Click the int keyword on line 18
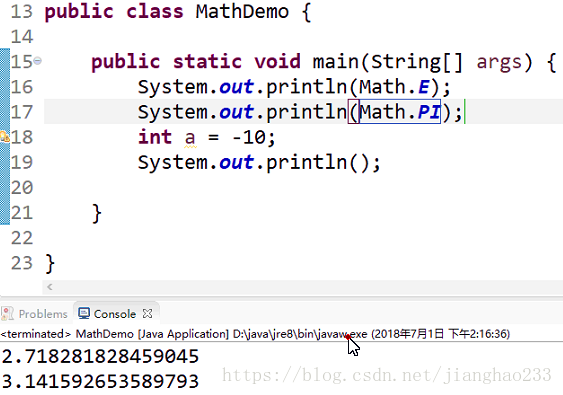Image resolution: width=563 pixels, height=395 pixels. pos(155,137)
